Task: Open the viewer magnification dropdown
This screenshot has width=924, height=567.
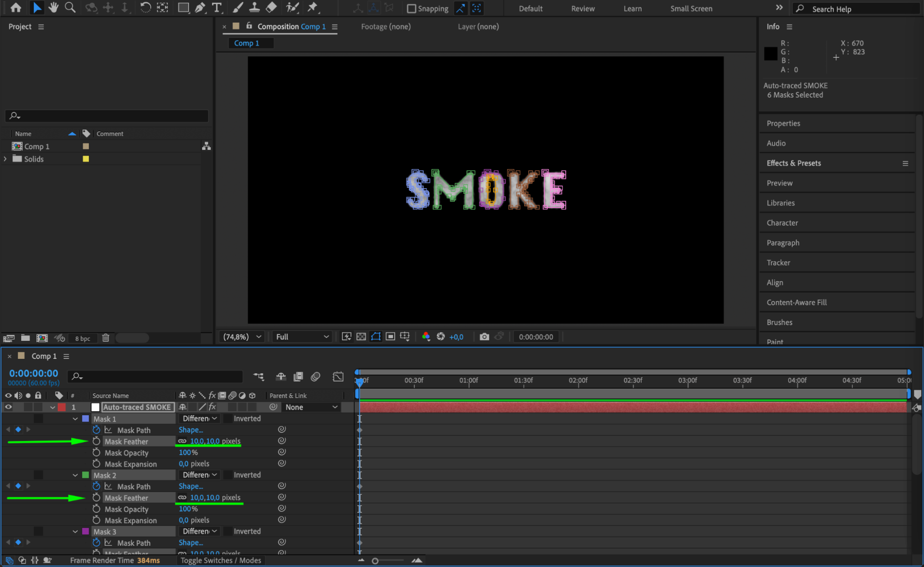Action: (x=242, y=337)
